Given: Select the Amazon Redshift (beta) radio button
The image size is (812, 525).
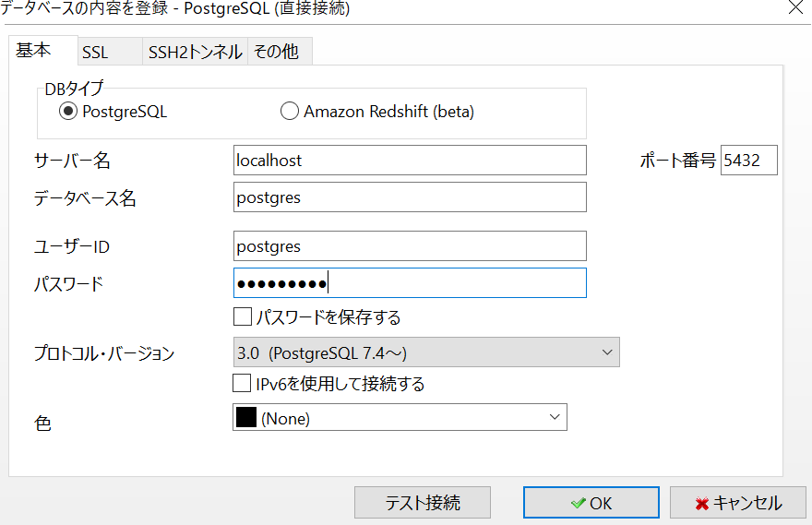Looking at the screenshot, I should click(x=290, y=112).
